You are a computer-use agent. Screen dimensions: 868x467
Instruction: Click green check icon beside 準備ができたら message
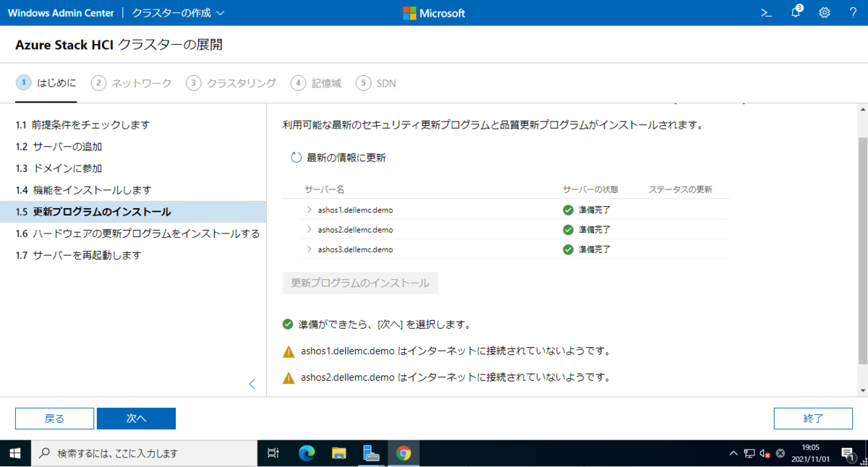click(288, 324)
